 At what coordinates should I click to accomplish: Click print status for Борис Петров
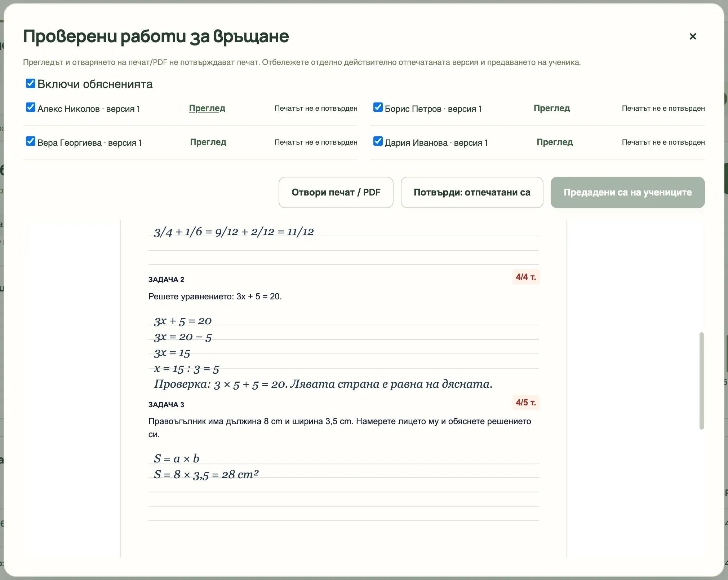point(663,109)
